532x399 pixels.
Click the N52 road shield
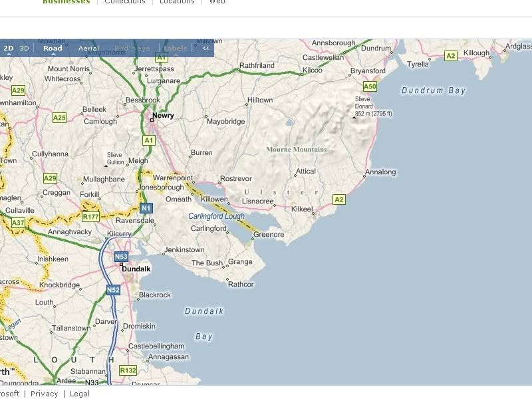pyautogui.click(x=113, y=290)
